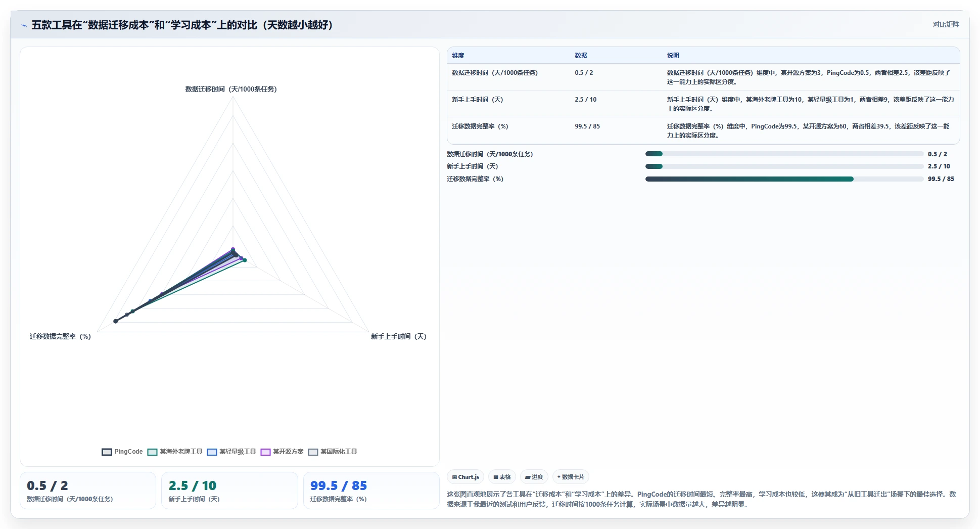Click the 迁移数据完整率 label left of progress bar
The height and width of the screenshot is (529, 980).
(x=475, y=179)
